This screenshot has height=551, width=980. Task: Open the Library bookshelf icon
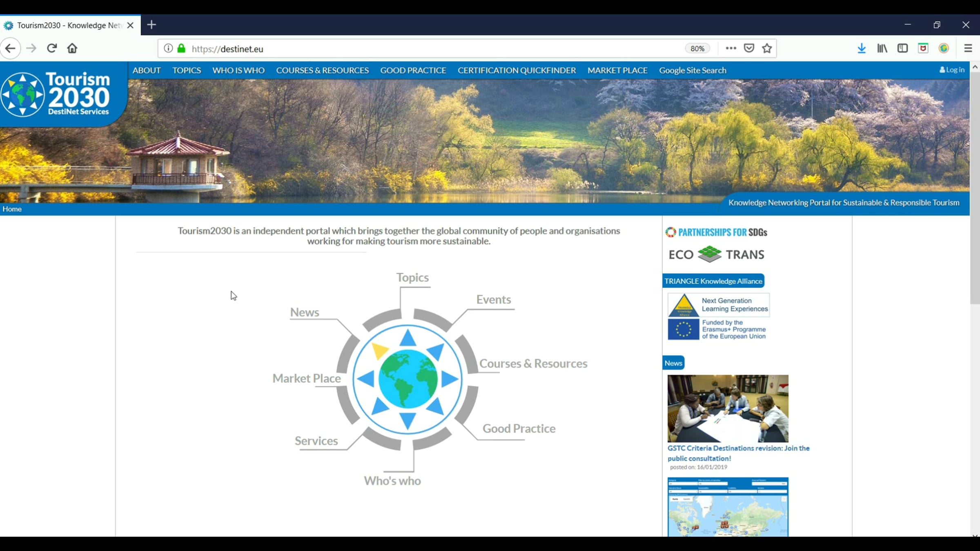coord(882,48)
